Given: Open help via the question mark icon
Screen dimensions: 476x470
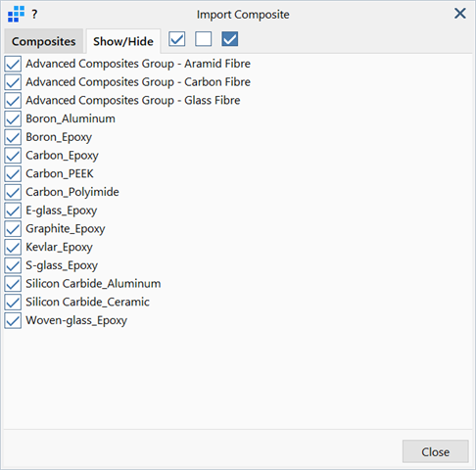Looking at the screenshot, I should 34,14.
